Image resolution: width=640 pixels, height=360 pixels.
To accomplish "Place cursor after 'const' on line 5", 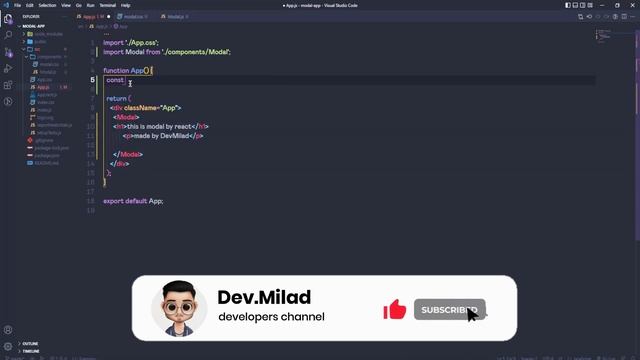I will click(x=124, y=80).
